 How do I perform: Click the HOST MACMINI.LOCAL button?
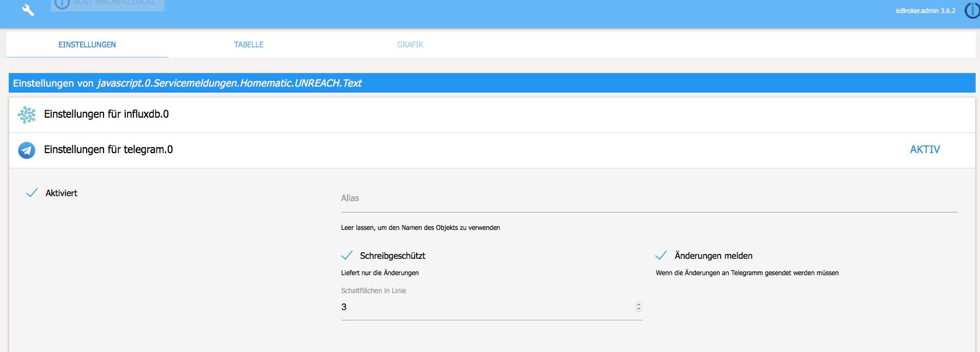click(x=108, y=4)
